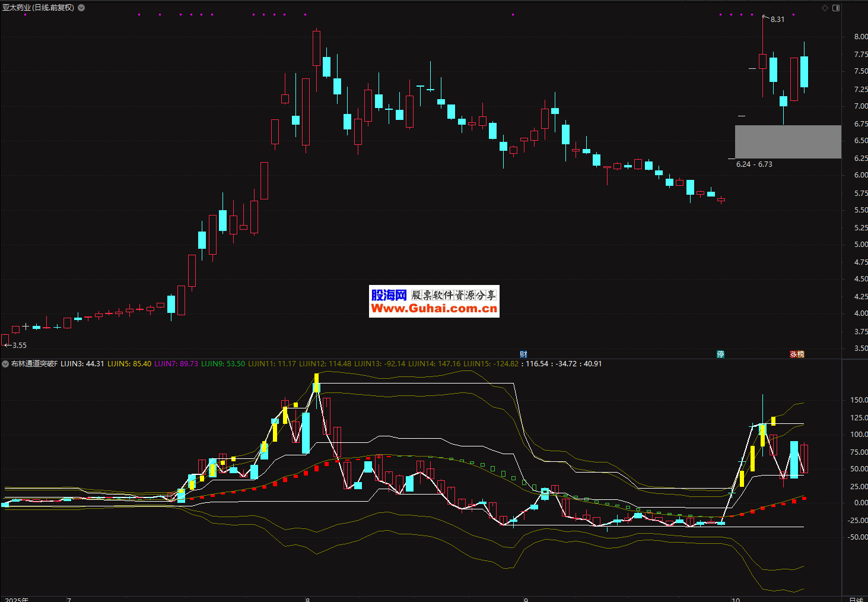Click the 日线 period label at bottom right
Screen dimensions: 868x602
point(855,600)
